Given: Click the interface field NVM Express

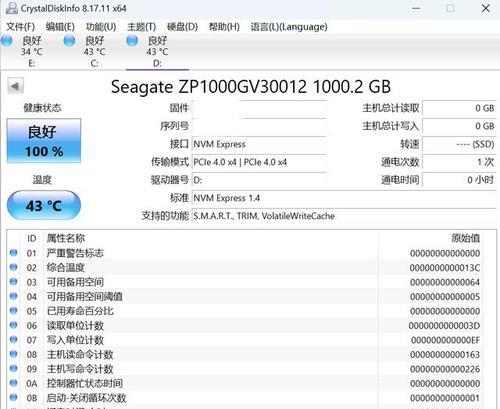Looking at the screenshot, I should tap(259, 144).
